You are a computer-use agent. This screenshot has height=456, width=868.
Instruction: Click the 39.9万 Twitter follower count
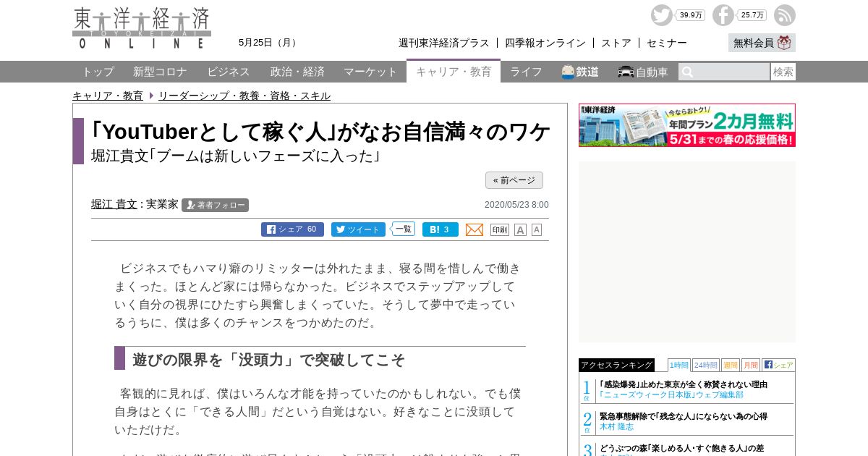[691, 15]
